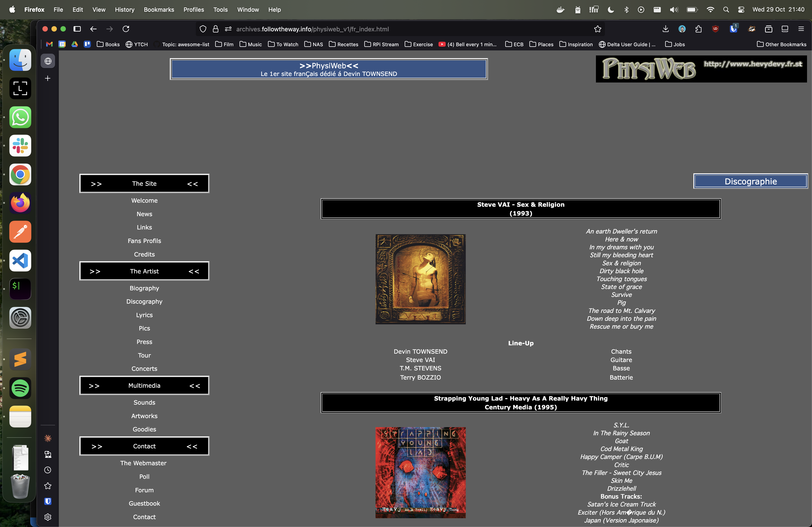Open the History menu
This screenshot has width=812, height=527.
click(x=124, y=9)
